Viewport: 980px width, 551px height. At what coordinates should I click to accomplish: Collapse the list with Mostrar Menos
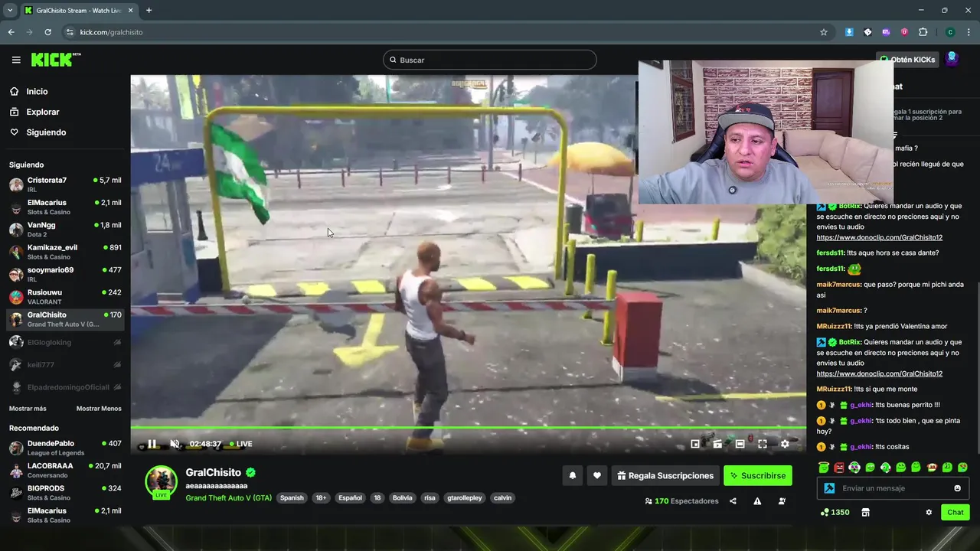tap(99, 409)
